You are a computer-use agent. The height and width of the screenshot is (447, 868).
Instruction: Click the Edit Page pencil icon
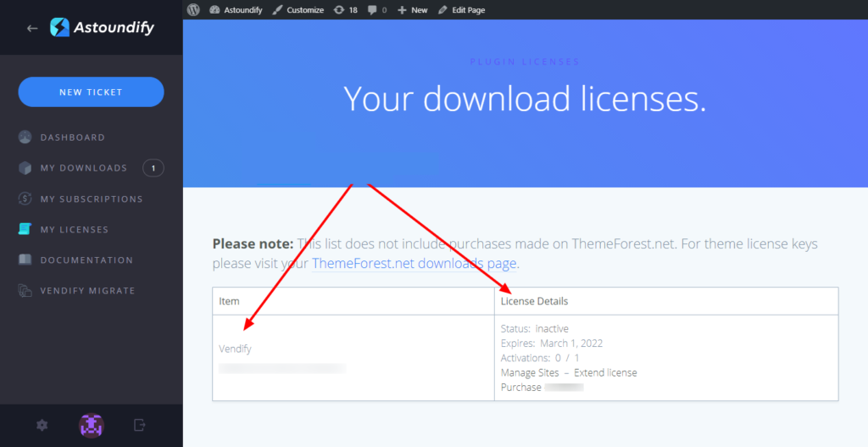click(x=442, y=10)
